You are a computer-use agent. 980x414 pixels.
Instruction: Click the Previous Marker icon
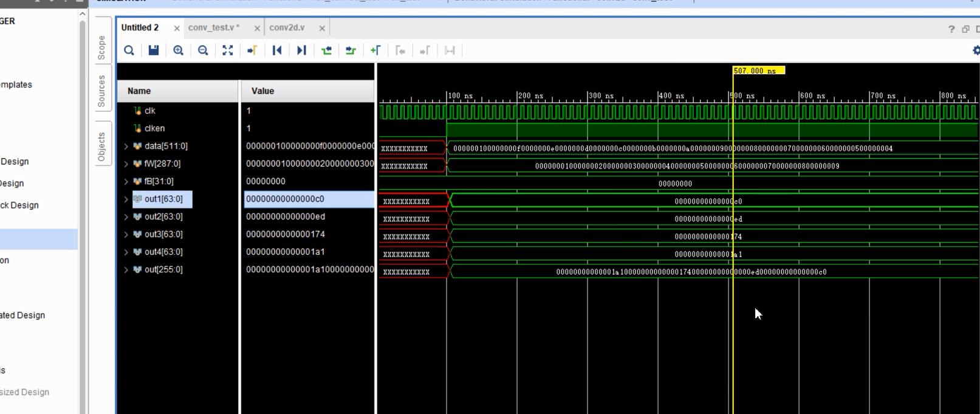click(x=400, y=50)
